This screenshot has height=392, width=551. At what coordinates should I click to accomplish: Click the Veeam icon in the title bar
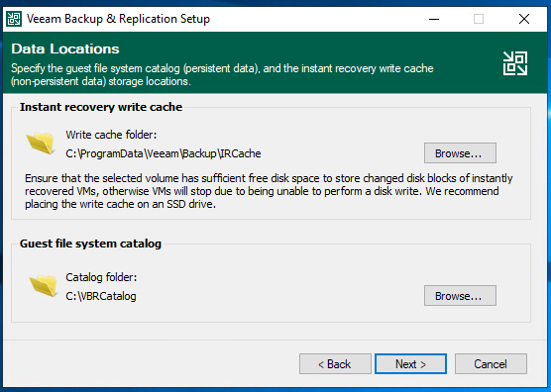pyautogui.click(x=14, y=19)
